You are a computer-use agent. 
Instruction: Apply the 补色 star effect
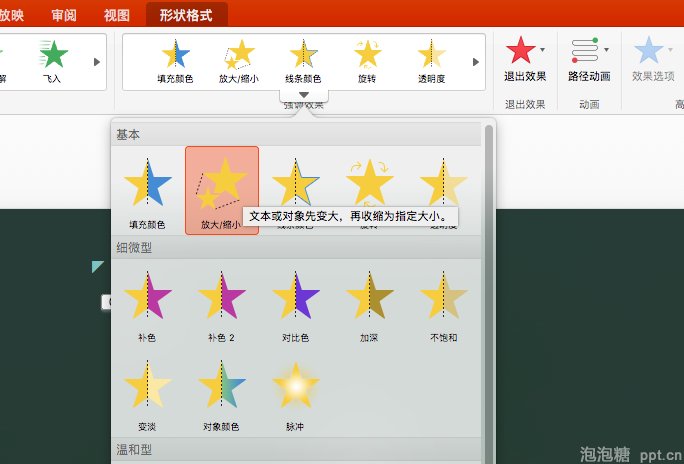click(x=147, y=303)
